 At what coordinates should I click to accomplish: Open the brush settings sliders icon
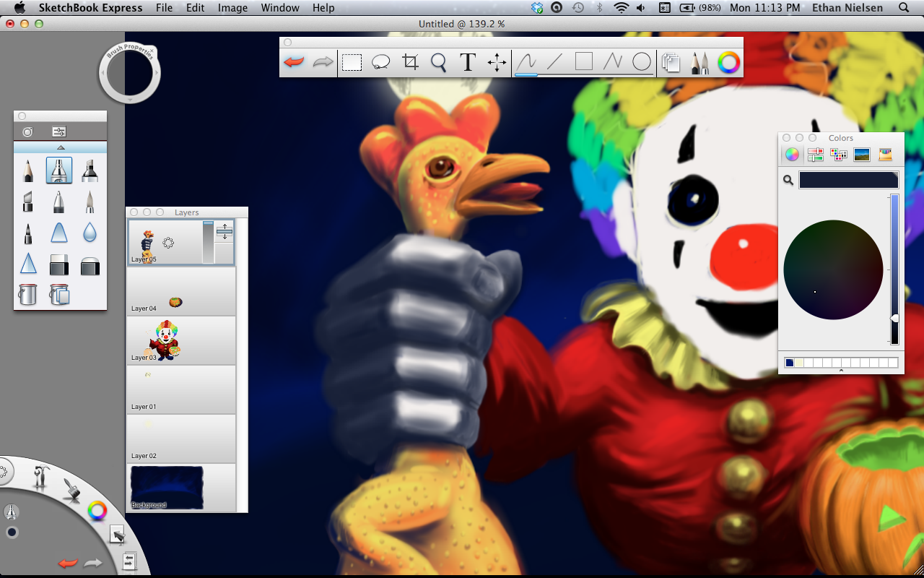click(59, 131)
